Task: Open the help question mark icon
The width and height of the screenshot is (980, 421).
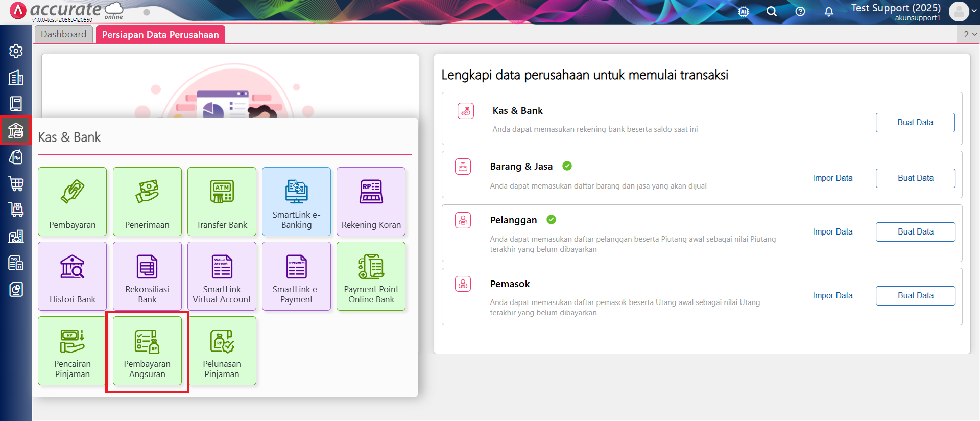Action: pyautogui.click(x=800, y=12)
